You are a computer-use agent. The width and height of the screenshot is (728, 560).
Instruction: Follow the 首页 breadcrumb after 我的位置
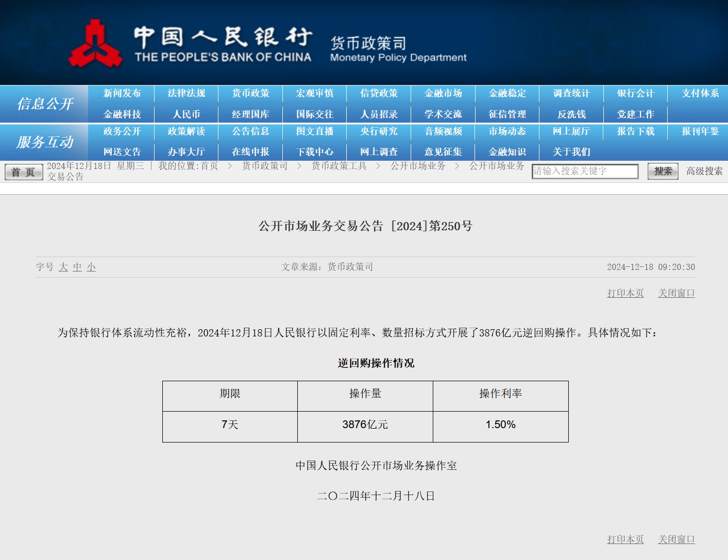point(209,166)
